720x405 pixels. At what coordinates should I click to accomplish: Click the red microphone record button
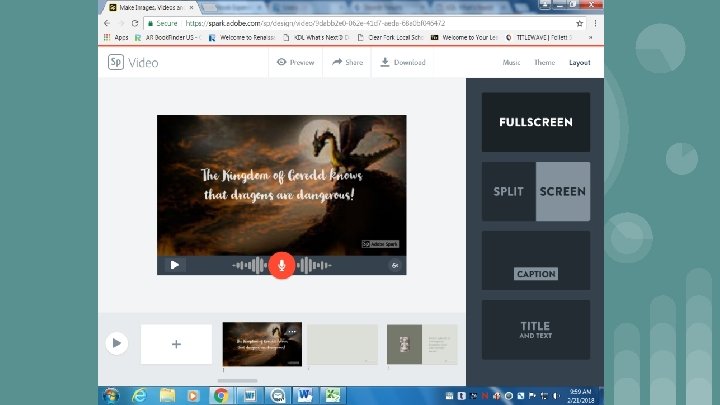coord(281,265)
